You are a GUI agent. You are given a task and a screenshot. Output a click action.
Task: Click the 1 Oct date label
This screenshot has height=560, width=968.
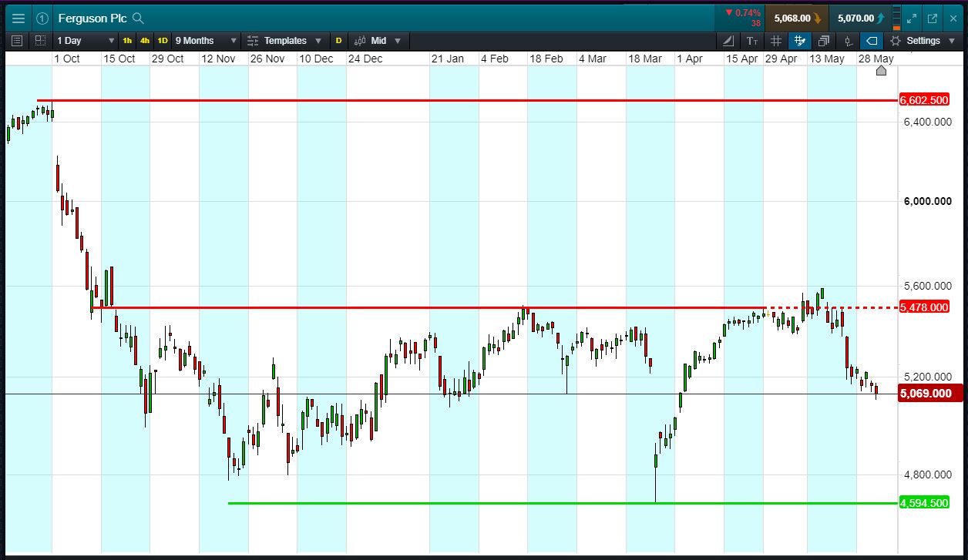tap(67, 59)
